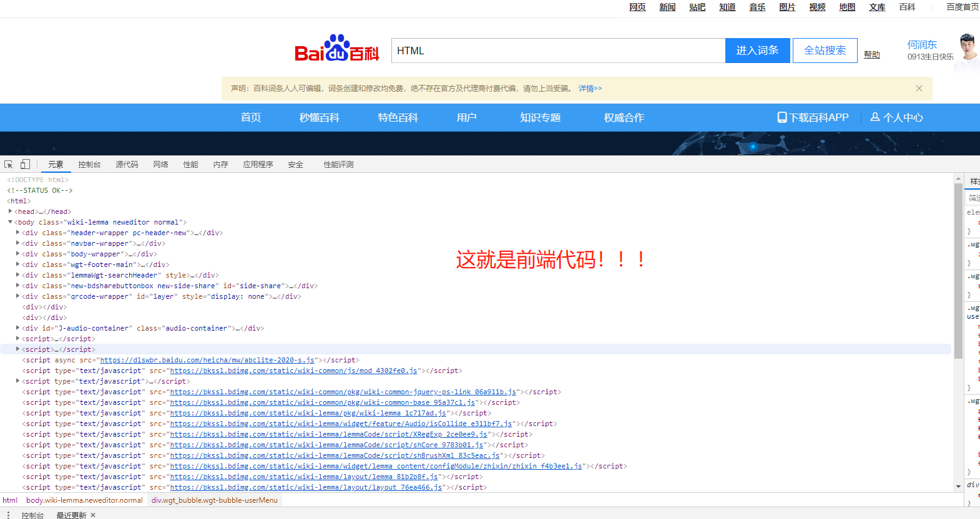This screenshot has width=980, height=519.
Task: Click the 进入词条 button
Action: tap(757, 51)
